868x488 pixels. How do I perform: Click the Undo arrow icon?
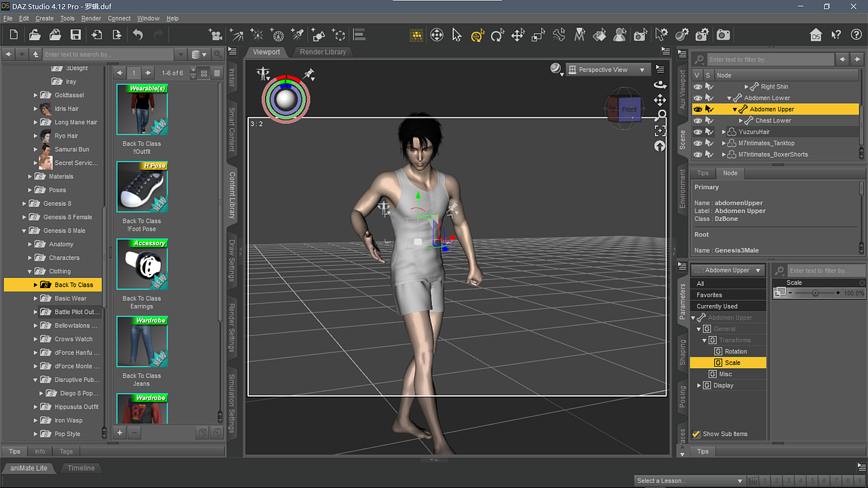point(138,35)
